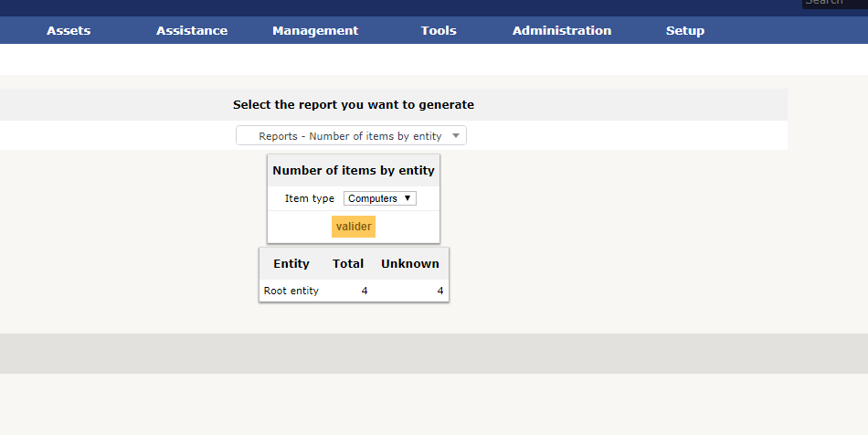Click the 'Number of items by entity' heading
This screenshot has height=435, width=868.
[354, 170]
